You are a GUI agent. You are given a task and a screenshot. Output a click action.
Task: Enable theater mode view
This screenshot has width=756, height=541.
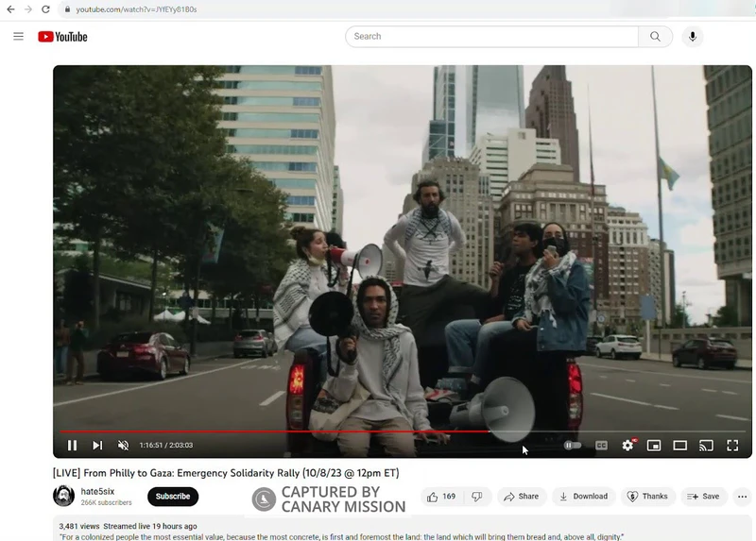[x=679, y=446]
